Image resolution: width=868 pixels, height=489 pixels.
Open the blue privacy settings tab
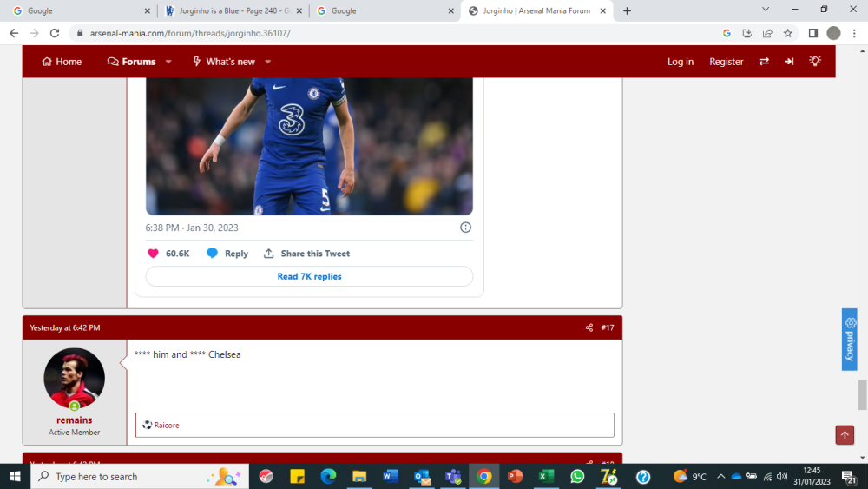850,339
